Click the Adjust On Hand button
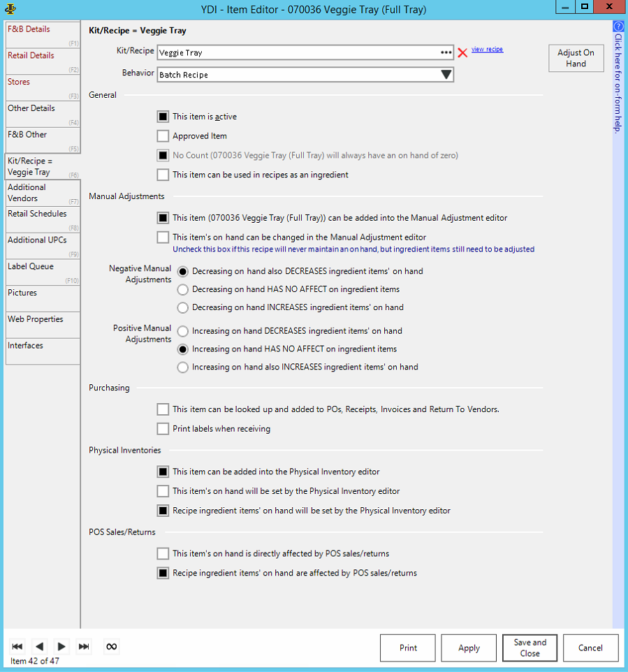The height and width of the screenshot is (672, 628). click(x=576, y=58)
